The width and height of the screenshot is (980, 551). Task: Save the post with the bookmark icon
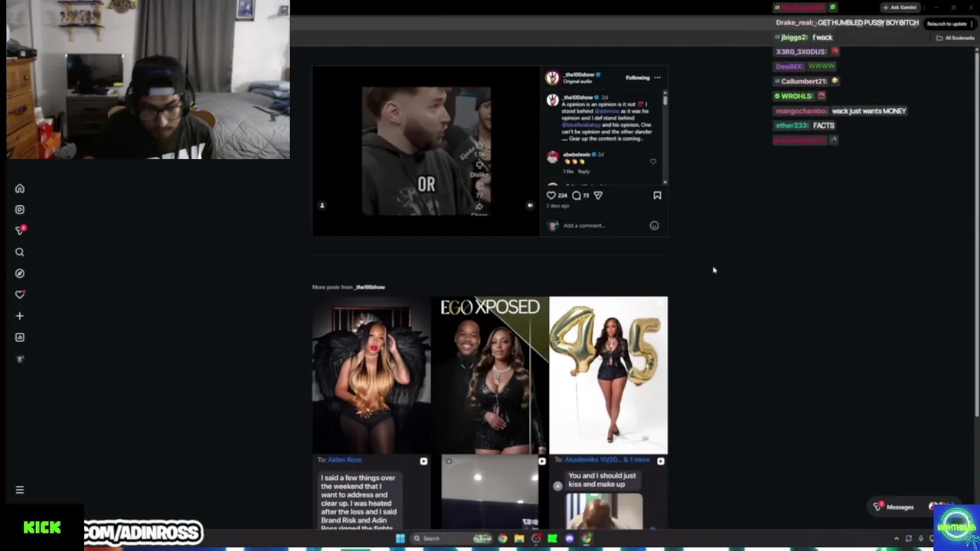pyautogui.click(x=657, y=195)
